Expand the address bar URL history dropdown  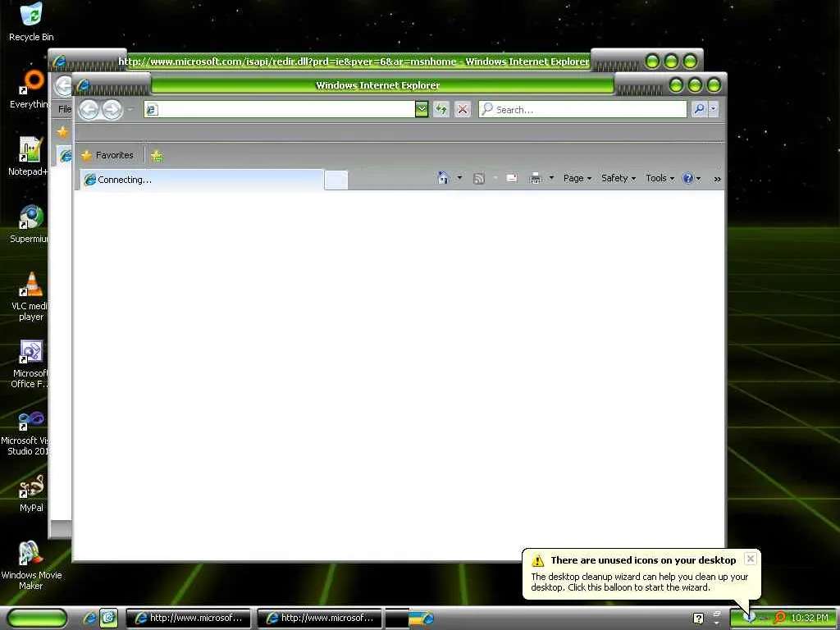[422, 109]
